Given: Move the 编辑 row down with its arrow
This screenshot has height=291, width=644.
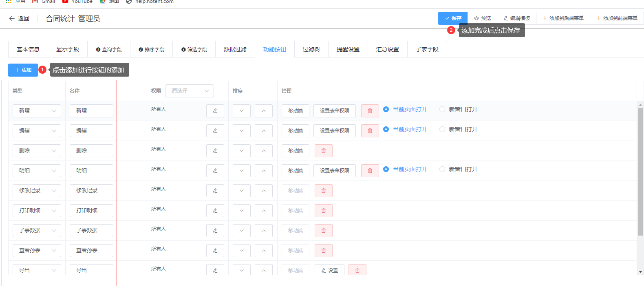Looking at the screenshot, I should 242,131.
